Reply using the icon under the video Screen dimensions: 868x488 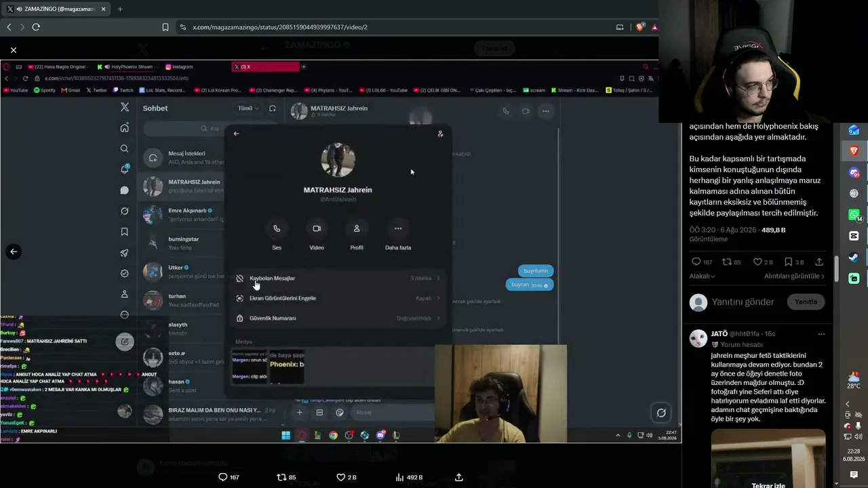click(x=229, y=477)
